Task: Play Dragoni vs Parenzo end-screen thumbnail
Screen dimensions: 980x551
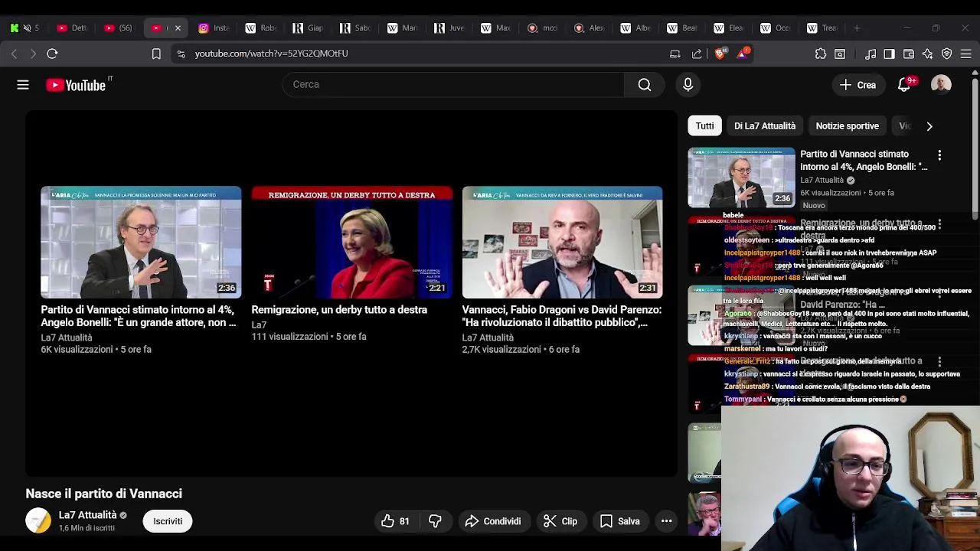Action: (563, 243)
